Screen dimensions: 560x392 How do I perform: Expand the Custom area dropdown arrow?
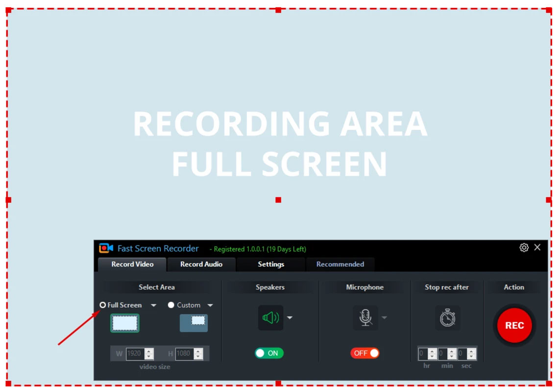click(x=210, y=305)
